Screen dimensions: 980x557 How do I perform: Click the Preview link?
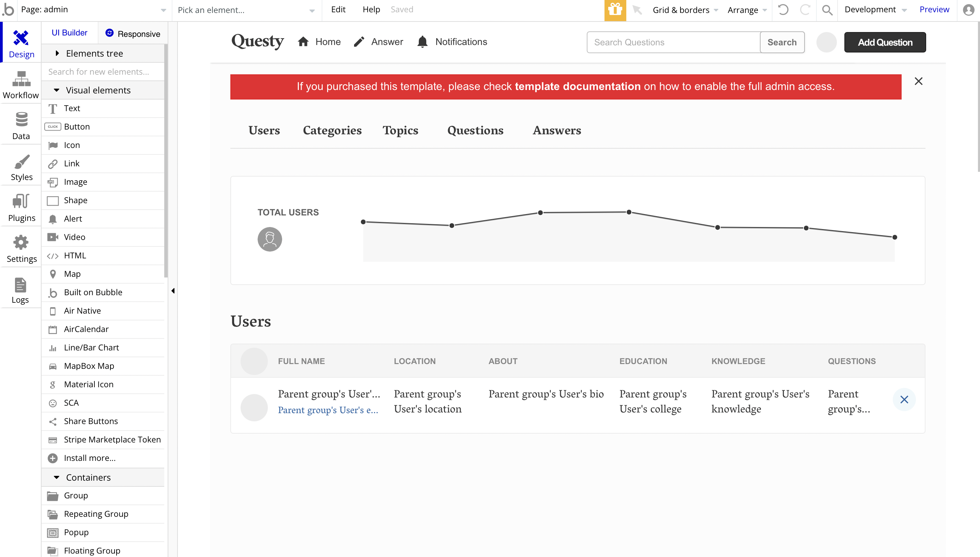click(x=934, y=10)
